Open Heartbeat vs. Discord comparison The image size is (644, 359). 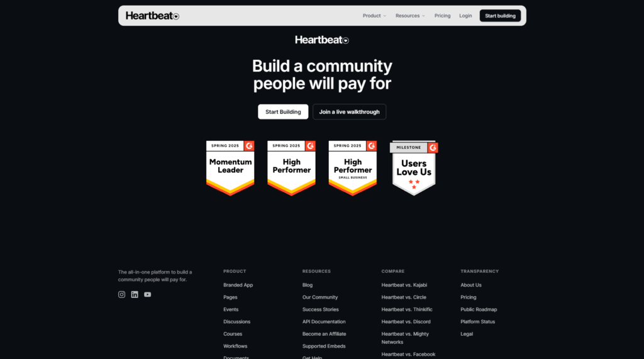coord(406,322)
